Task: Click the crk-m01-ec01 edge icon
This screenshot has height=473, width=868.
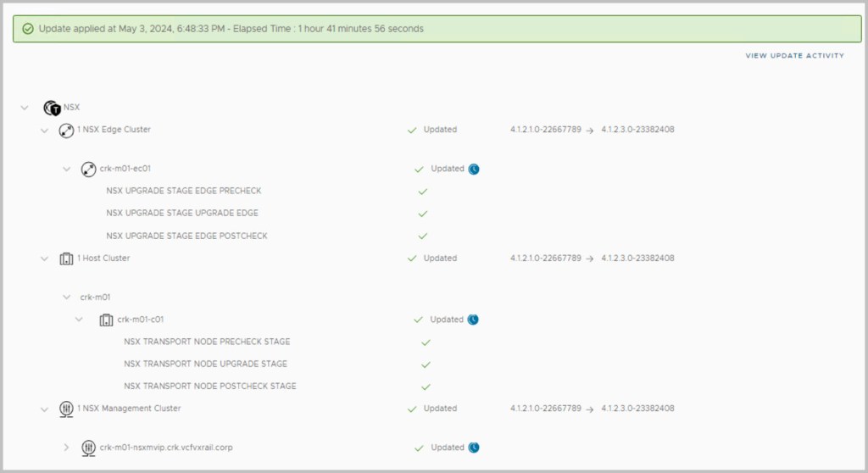Action: (x=88, y=170)
